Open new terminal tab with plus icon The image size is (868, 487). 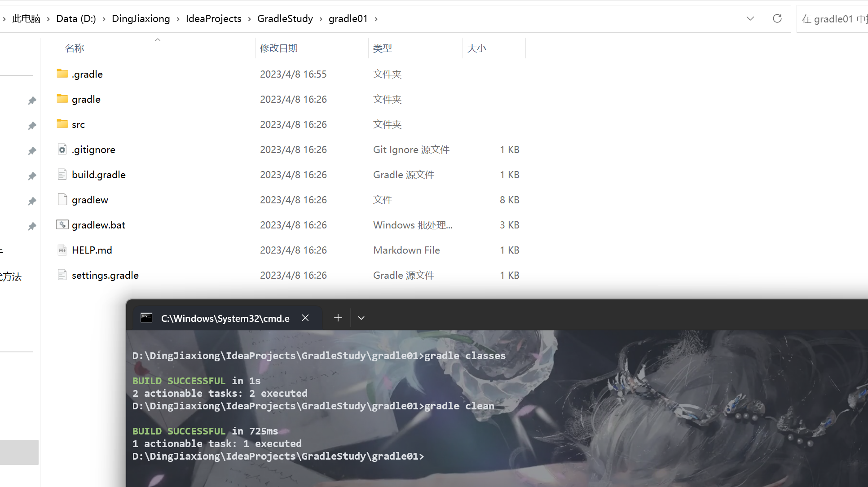pos(338,318)
